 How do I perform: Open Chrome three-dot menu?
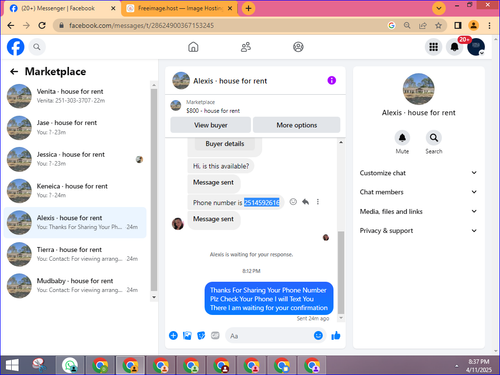489,25
